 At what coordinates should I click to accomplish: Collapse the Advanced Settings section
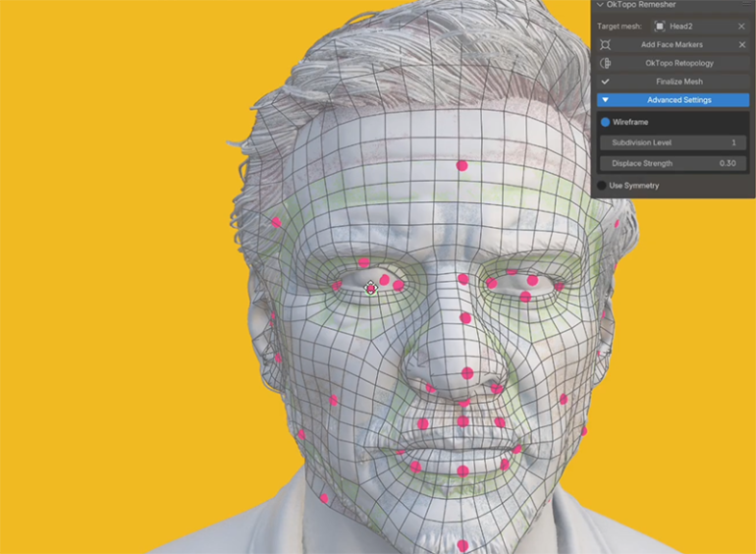[673, 100]
